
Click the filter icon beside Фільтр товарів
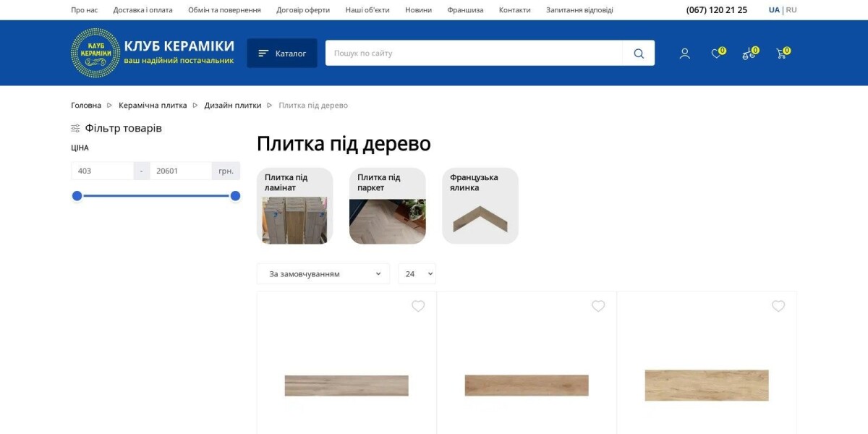(x=75, y=128)
